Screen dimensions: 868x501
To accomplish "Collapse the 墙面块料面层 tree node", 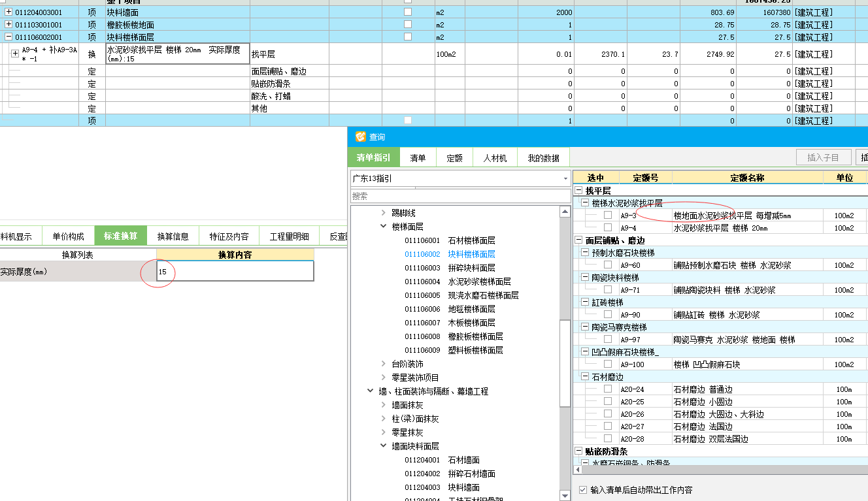I will tap(384, 446).
